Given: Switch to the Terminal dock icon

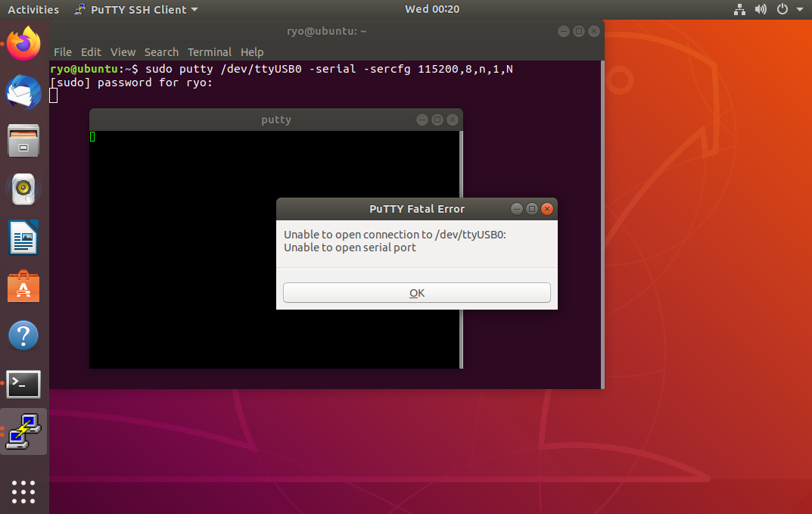Looking at the screenshot, I should click(x=23, y=385).
